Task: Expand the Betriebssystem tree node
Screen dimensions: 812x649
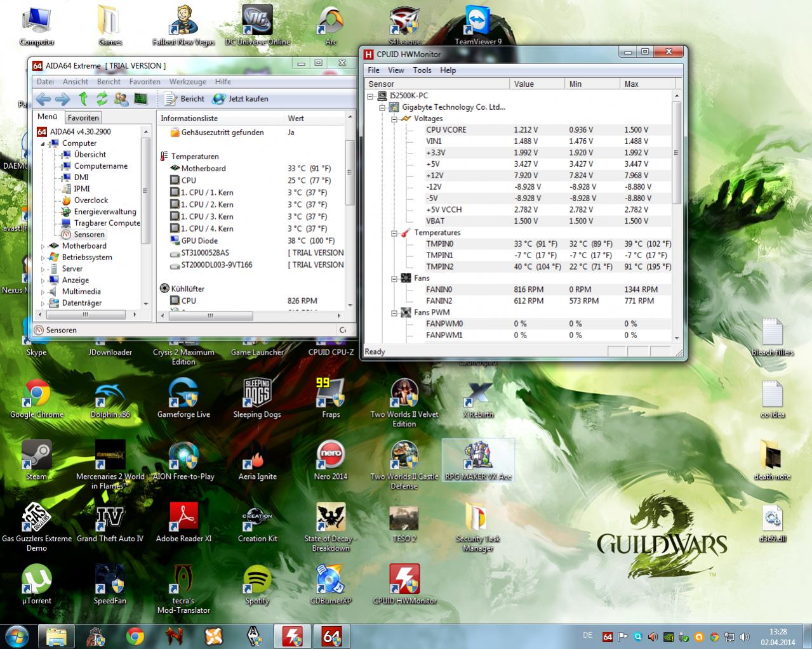Action: tap(43, 258)
